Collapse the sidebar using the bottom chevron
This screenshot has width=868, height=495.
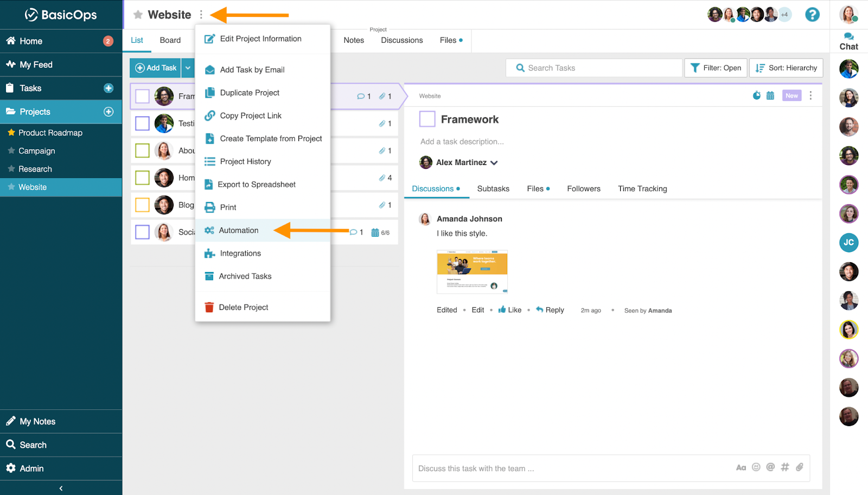[x=61, y=488]
